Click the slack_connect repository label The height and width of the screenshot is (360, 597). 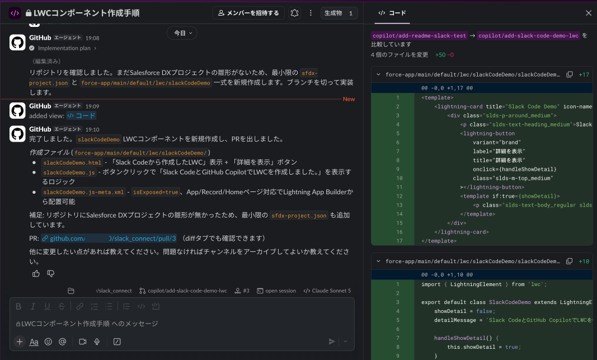[x=114, y=291]
